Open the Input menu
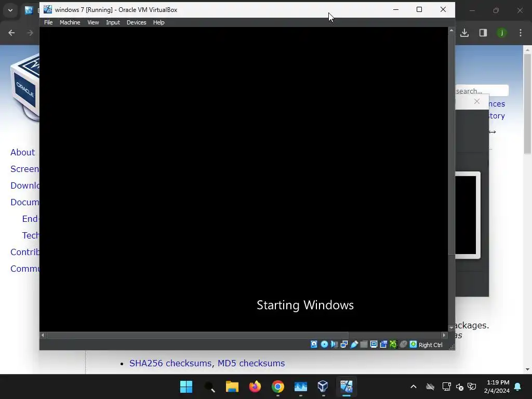The width and height of the screenshot is (532, 399). pos(113,22)
